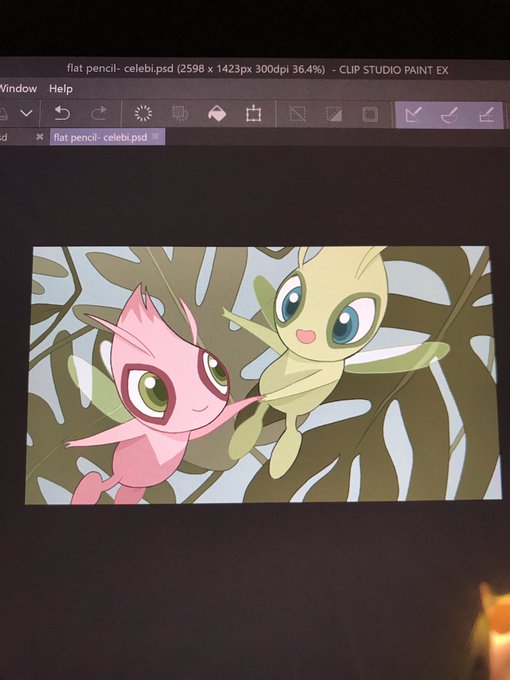Open the Window menu
Viewport: 510px width, 680px height.
(x=18, y=88)
